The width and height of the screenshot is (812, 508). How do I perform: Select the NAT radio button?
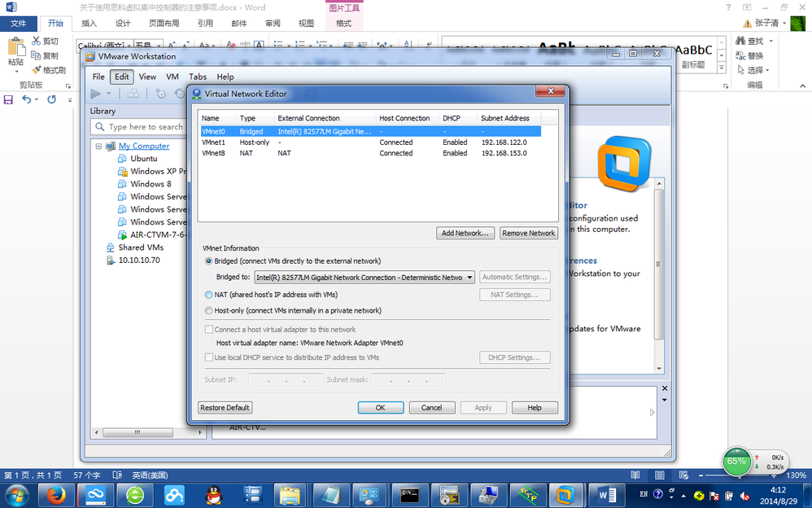click(209, 295)
